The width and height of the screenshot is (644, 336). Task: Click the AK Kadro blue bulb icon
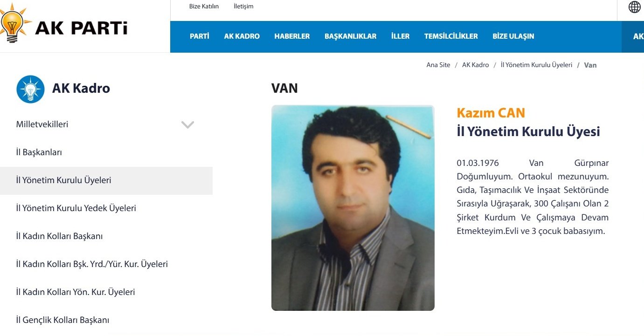(x=30, y=89)
